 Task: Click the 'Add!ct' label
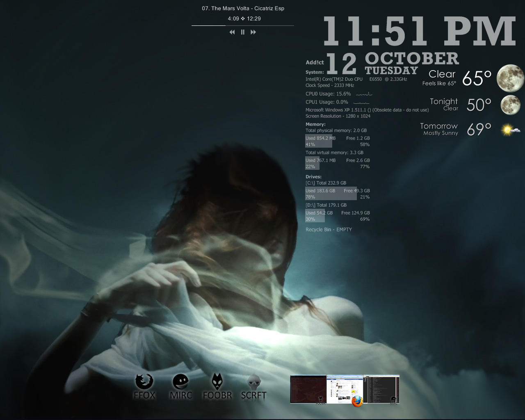(315, 62)
